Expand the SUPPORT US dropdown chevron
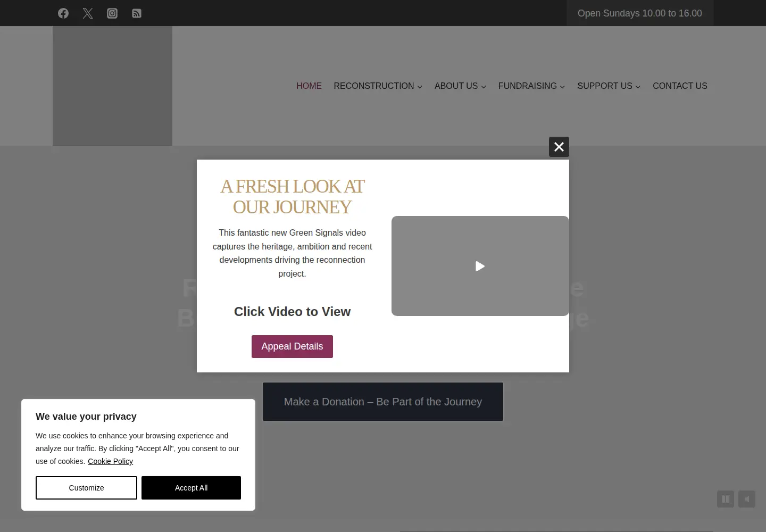 (x=638, y=87)
